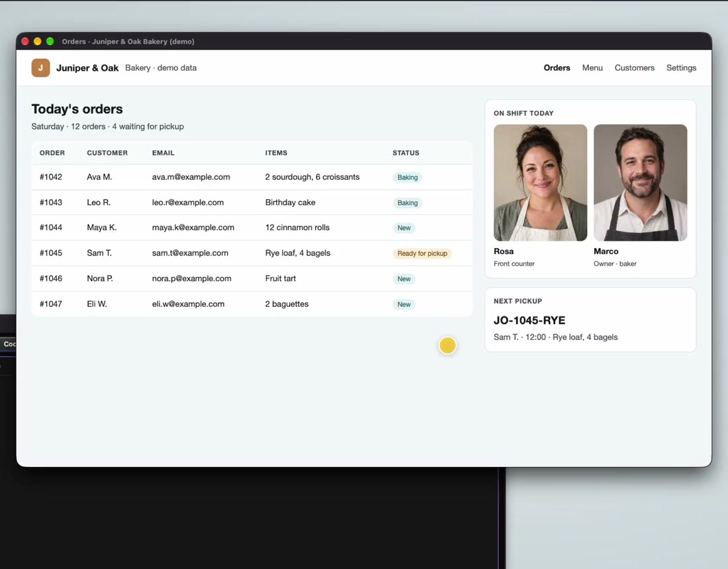728x569 pixels.
Task: Click email eli.w@example.com
Action: [x=188, y=304]
